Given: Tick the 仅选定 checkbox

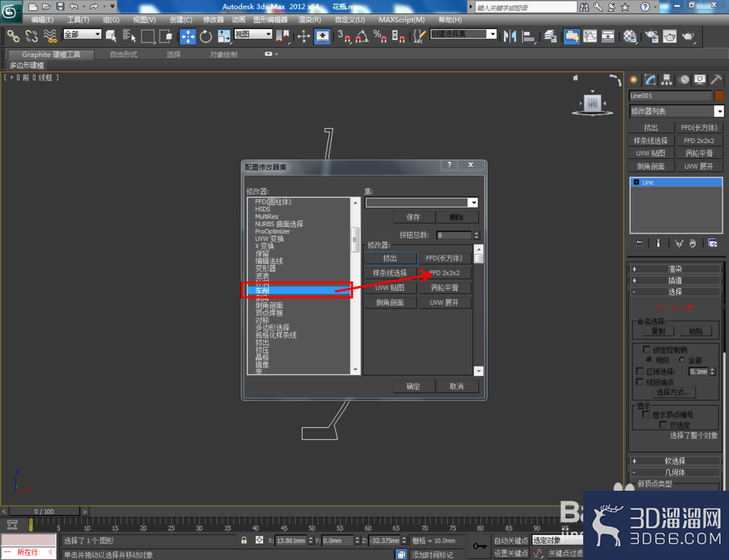Looking at the screenshot, I should [x=663, y=424].
